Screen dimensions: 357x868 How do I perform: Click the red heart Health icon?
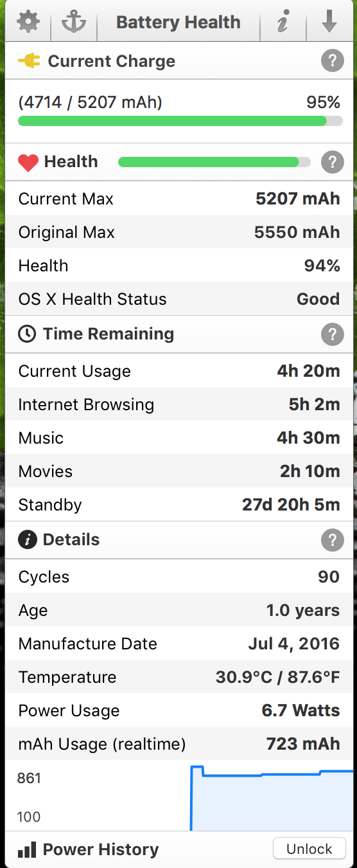(x=28, y=163)
